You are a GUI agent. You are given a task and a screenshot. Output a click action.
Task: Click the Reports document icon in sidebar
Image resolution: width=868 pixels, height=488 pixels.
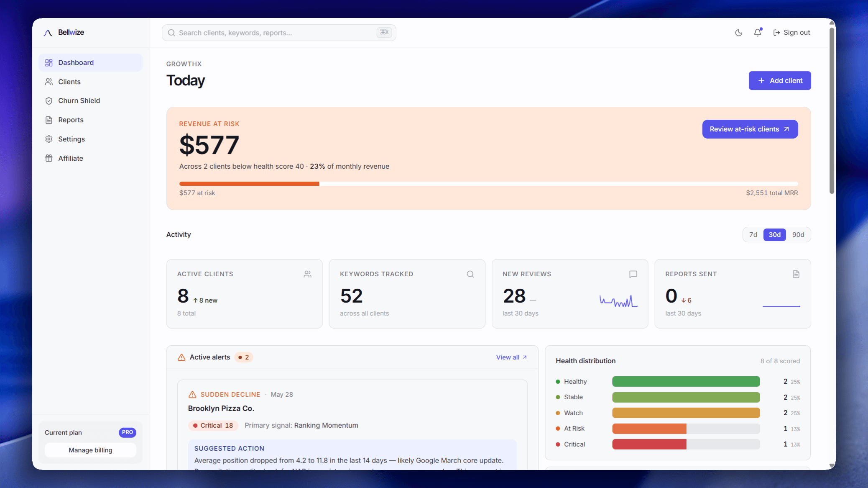(x=49, y=120)
